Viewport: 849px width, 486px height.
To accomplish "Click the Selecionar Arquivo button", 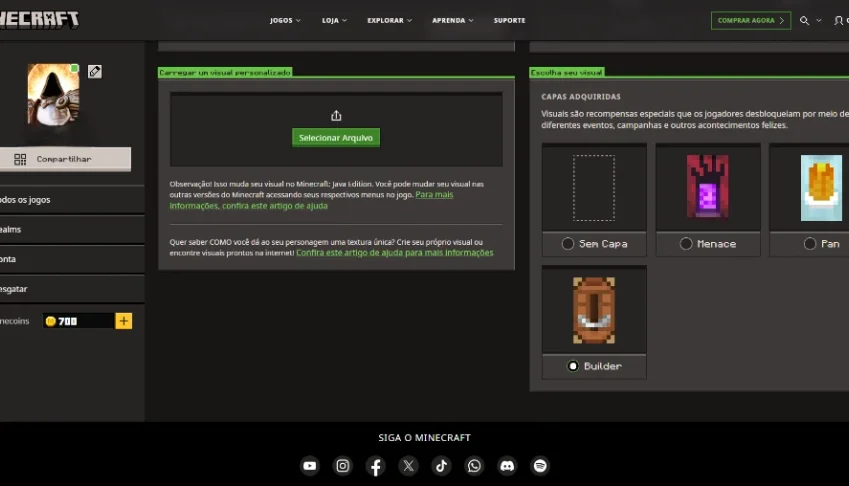I will point(336,137).
